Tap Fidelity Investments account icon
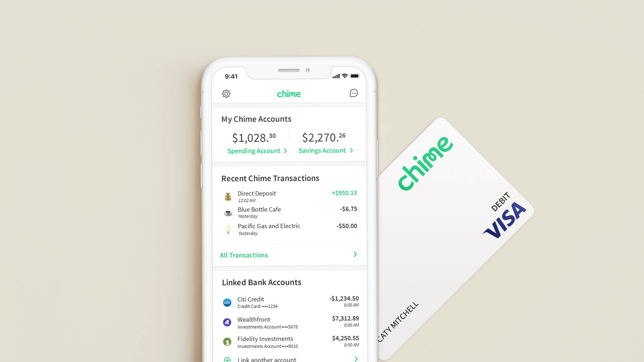Image resolution: width=644 pixels, height=362 pixels. click(226, 341)
